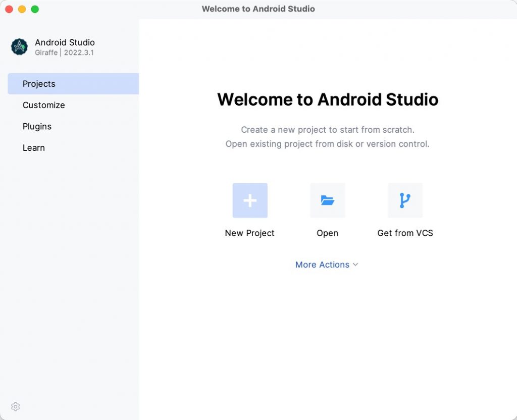517x420 pixels.
Task: Click the chevron next to More Actions
Action: click(355, 265)
